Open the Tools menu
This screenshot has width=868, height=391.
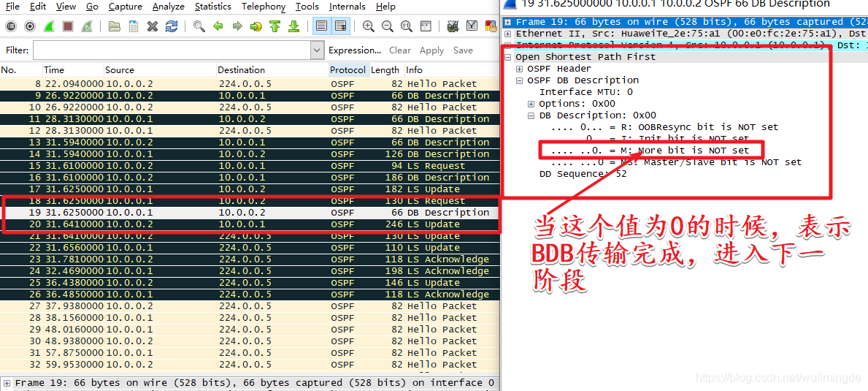(x=307, y=7)
